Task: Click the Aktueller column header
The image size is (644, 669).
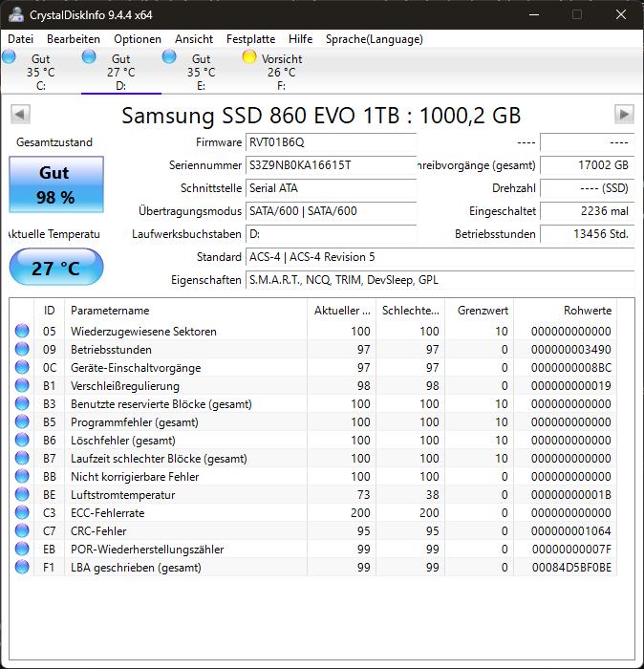Action: pos(342,311)
